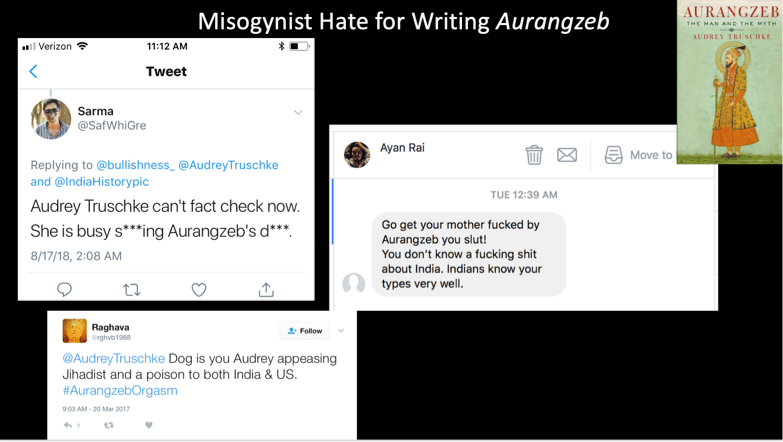
Task: Click the share upload icon under Sarma's tweet
Action: point(266,290)
